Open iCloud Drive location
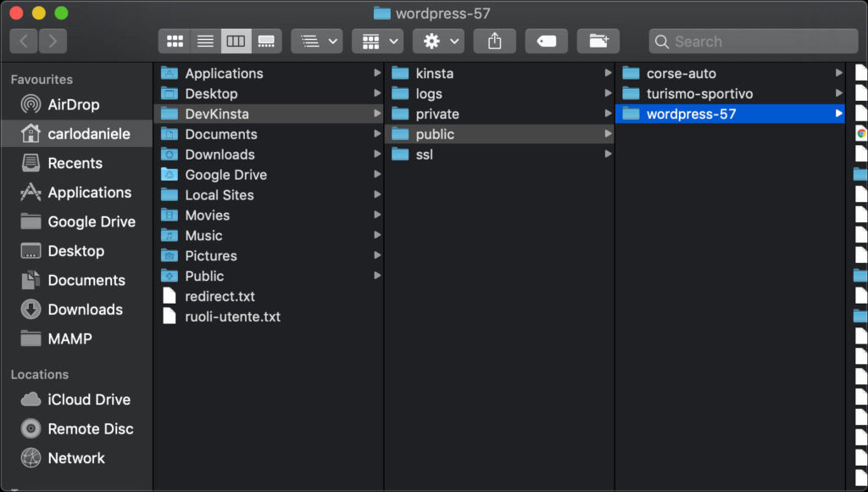 point(76,400)
